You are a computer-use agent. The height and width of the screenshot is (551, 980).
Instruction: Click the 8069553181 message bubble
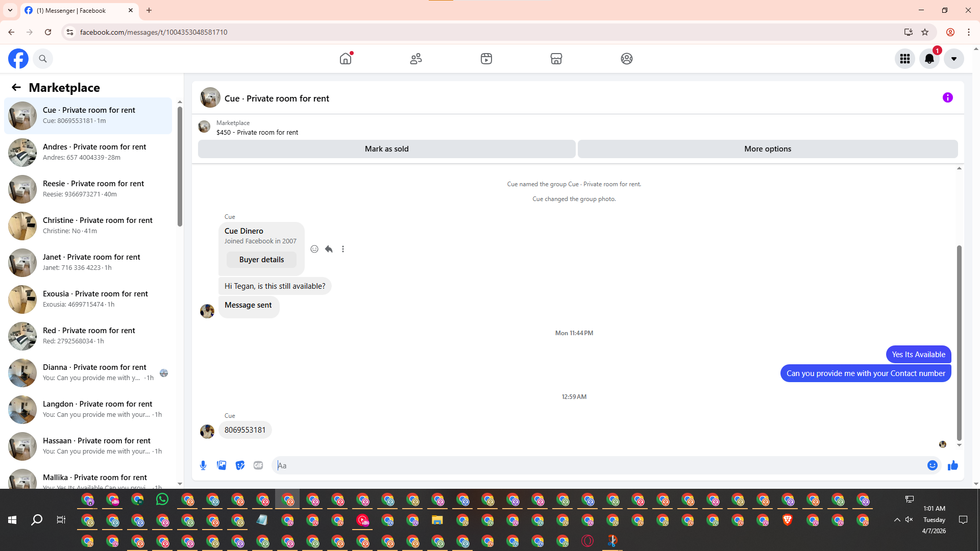pos(245,430)
